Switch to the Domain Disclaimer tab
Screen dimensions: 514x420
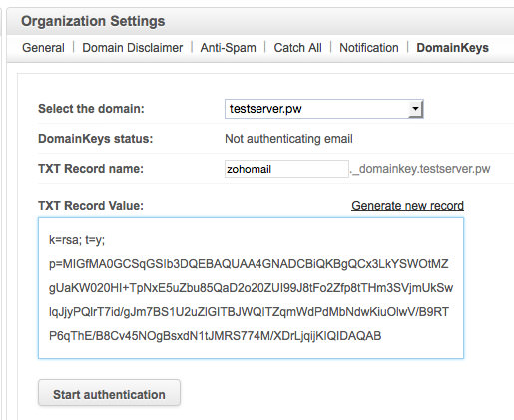tap(133, 48)
